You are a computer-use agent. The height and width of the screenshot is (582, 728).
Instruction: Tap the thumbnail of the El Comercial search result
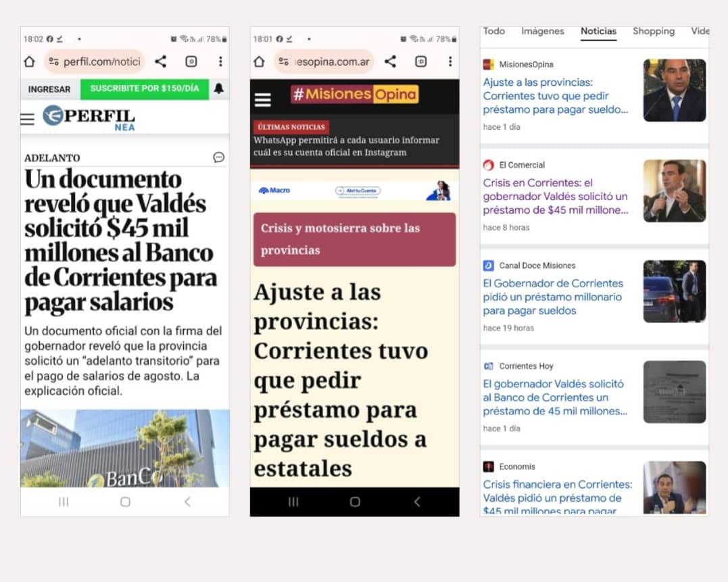pyautogui.click(x=675, y=191)
